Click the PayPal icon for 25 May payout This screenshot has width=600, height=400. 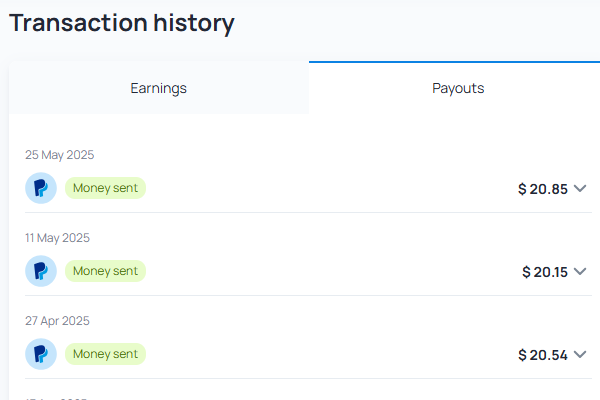(x=41, y=188)
